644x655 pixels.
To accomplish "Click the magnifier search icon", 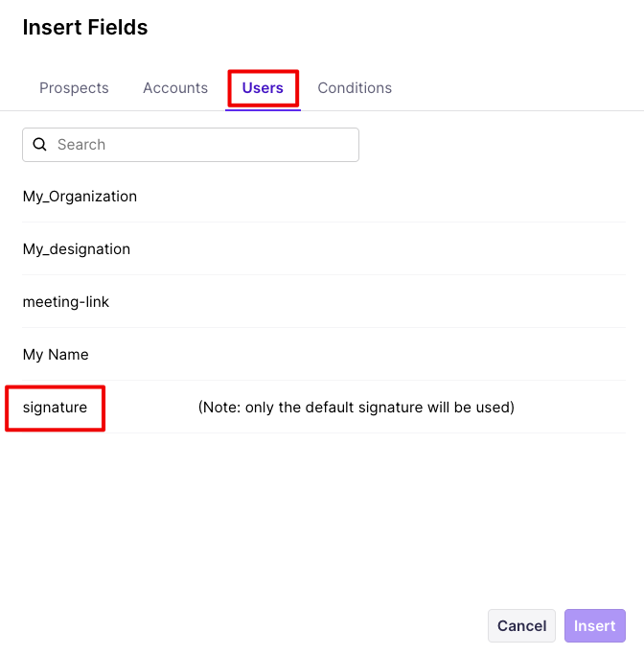I will tap(40, 145).
